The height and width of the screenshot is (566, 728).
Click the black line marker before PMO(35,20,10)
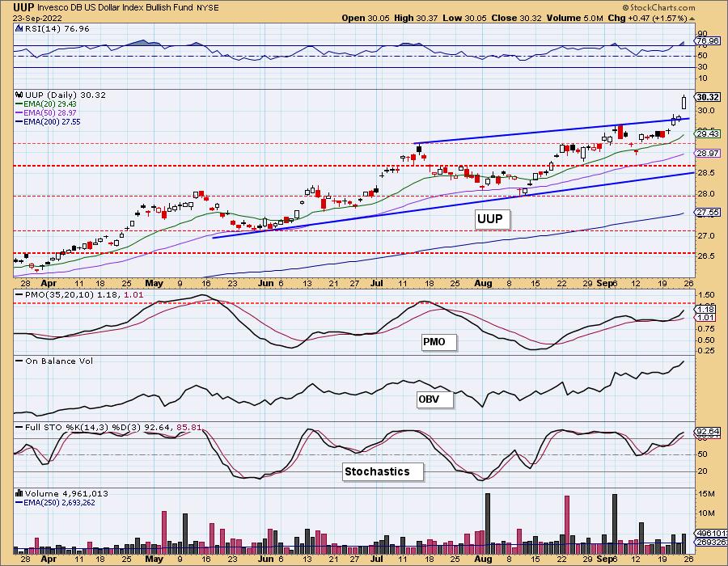[19, 295]
